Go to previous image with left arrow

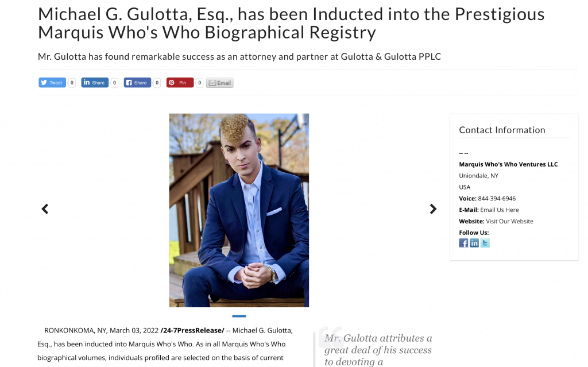pos(45,209)
